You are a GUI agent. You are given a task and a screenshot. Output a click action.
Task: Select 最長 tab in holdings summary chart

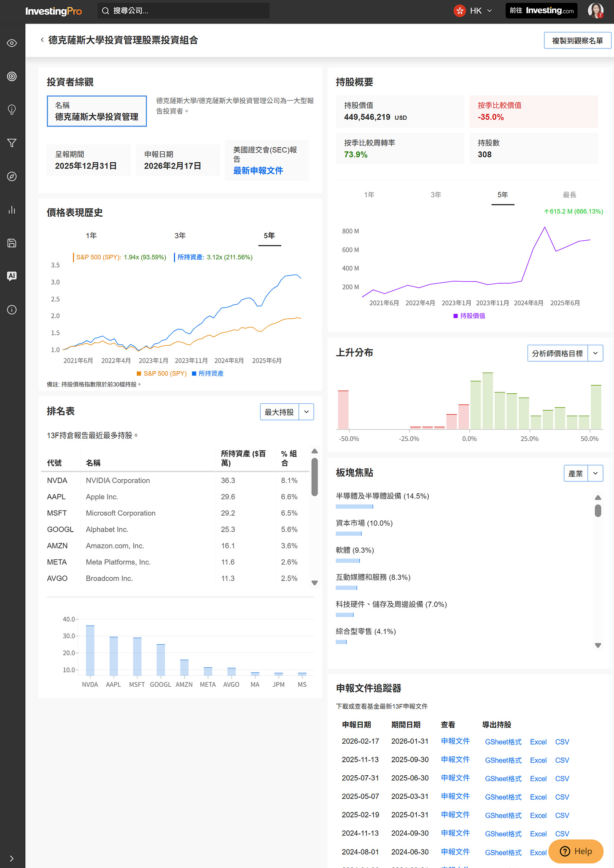coord(569,195)
